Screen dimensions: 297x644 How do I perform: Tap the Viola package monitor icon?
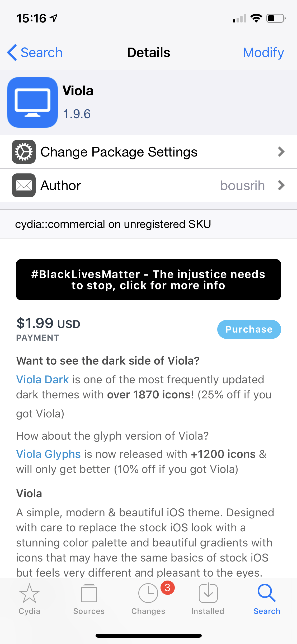pos(32,102)
